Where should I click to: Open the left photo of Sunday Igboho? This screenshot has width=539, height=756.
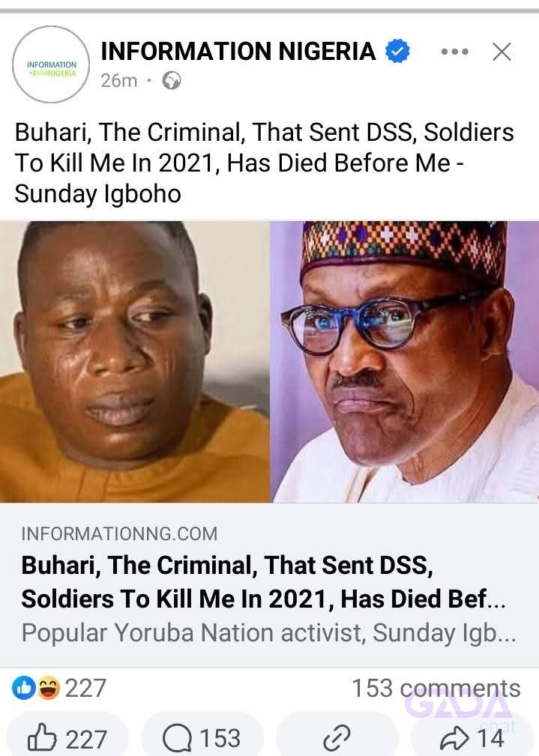coord(135,362)
